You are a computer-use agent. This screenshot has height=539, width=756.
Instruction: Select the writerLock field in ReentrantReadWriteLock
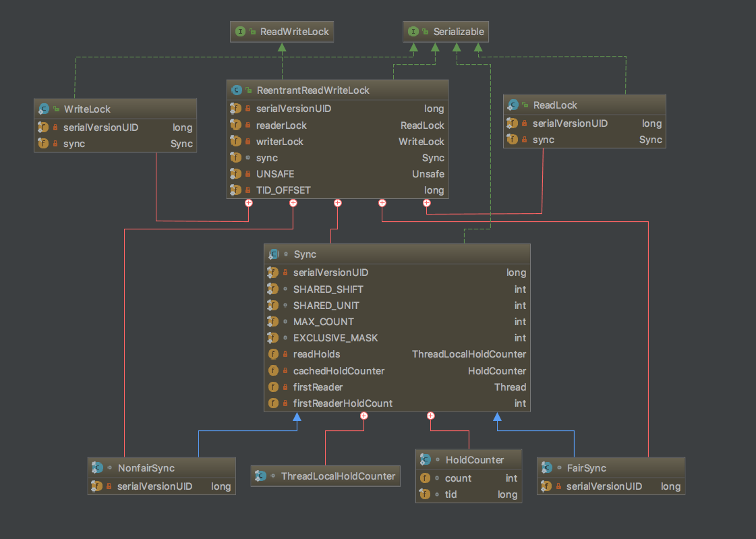[337, 142]
